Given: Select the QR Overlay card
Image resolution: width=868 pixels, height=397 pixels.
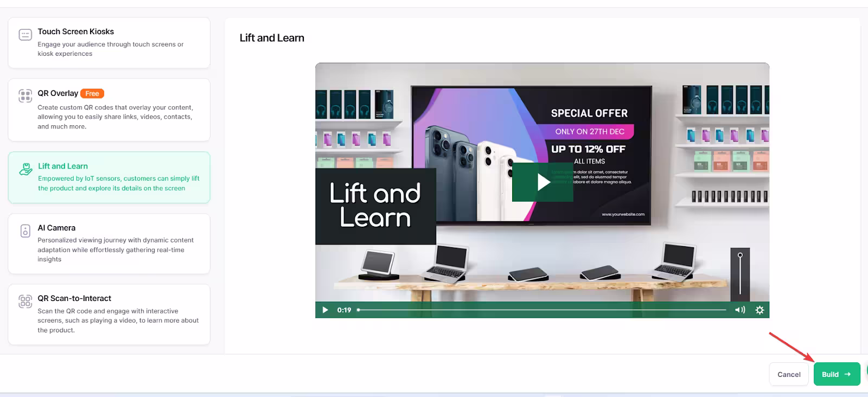Looking at the screenshot, I should [109, 110].
